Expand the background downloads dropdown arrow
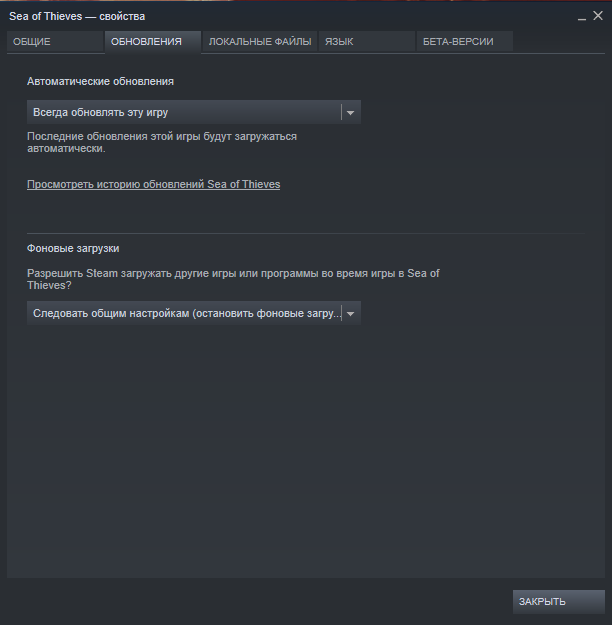This screenshot has width=612, height=625. pyautogui.click(x=351, y=314)
